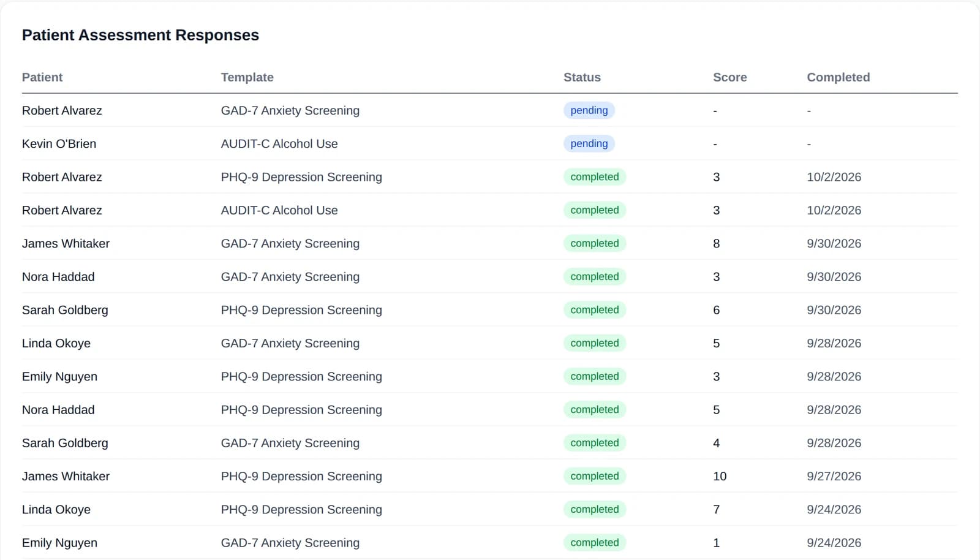Click Robert Alvarez's AUDIT-C Alcohol Use template

(279, 210)
